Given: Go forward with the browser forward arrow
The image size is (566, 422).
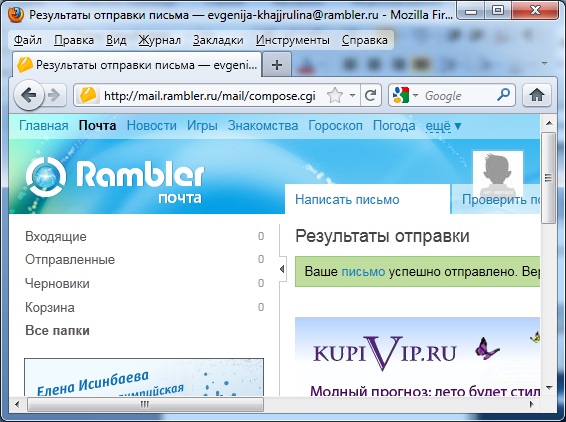Looking at the screenshot, I should click(55, 95).
